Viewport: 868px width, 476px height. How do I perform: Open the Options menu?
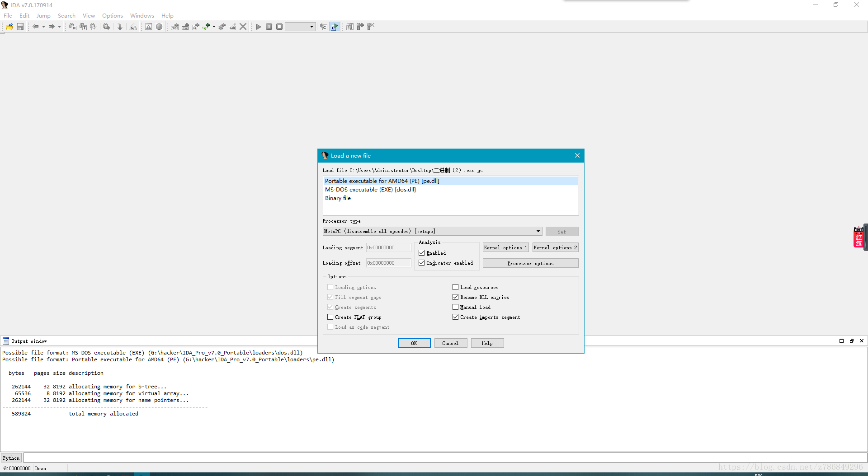113,16
